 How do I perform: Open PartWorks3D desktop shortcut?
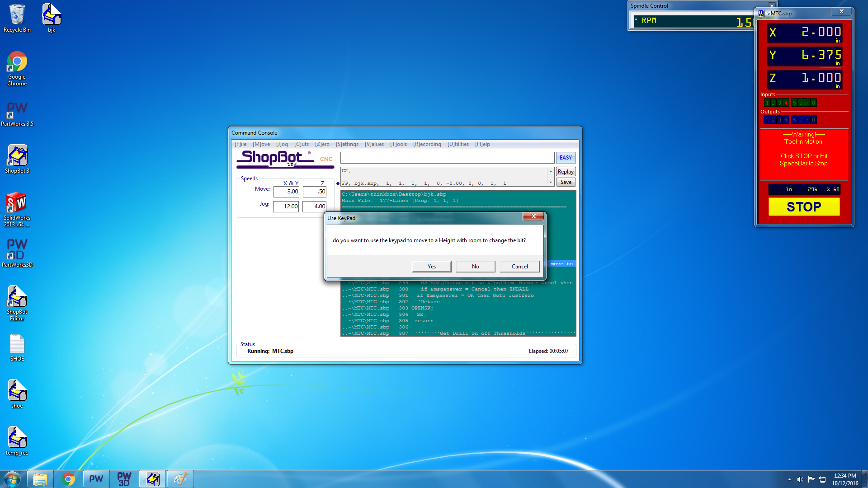click(x=17, y=253)
